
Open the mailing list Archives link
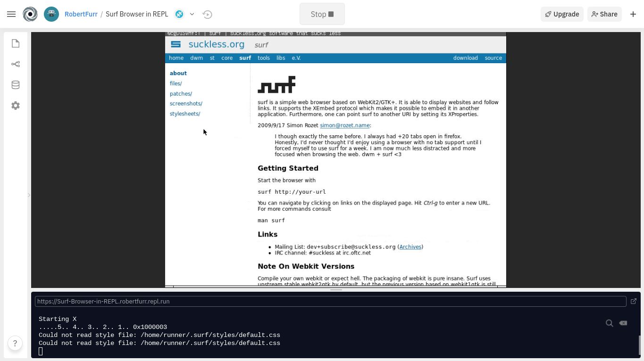[x=410, y=247]
